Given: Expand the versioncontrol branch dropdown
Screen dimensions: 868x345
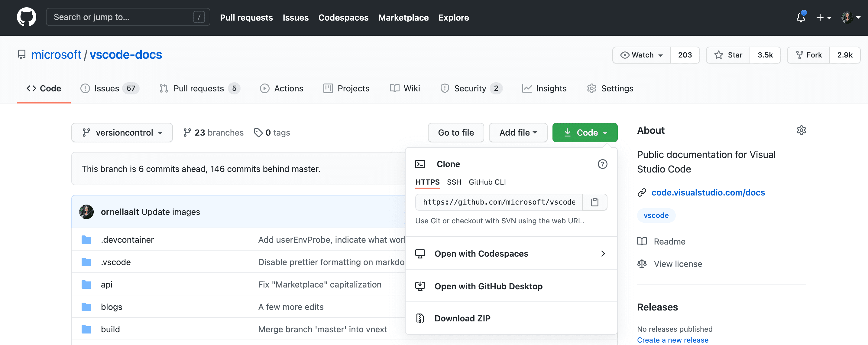Looking at the screenshot, I should [122, 132].
